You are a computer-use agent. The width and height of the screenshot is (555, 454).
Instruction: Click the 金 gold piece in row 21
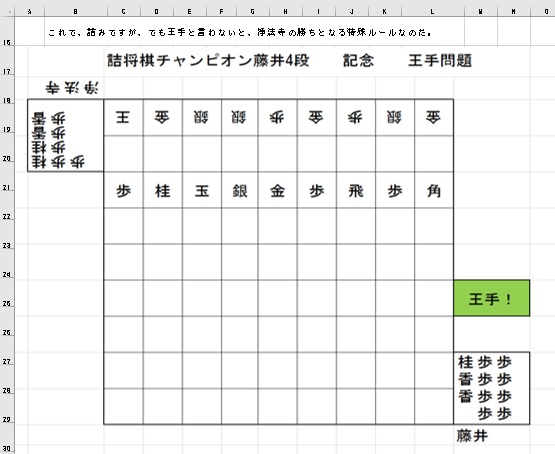click(278, 190)
